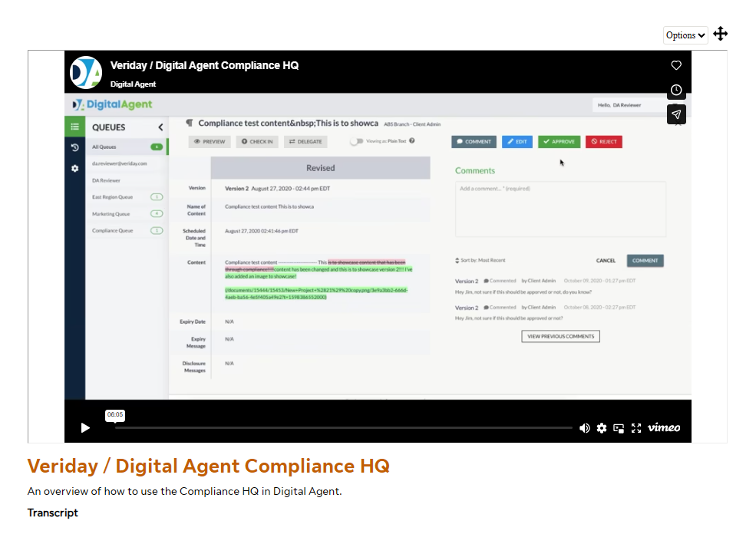Click the 06:05 time tooltip
Image resolution: width=756 pixels, height=534 pixels.
(115, 415)
